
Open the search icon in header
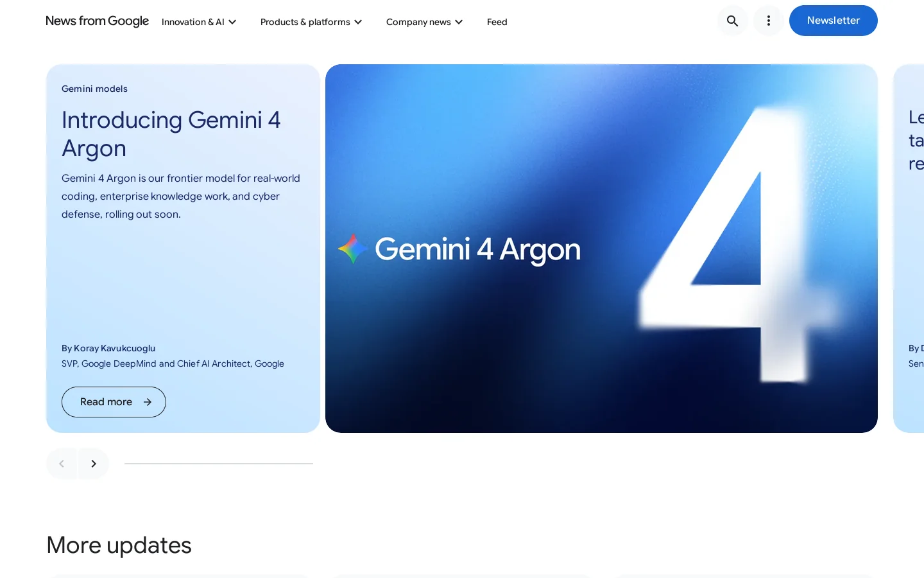click(732, 21)
